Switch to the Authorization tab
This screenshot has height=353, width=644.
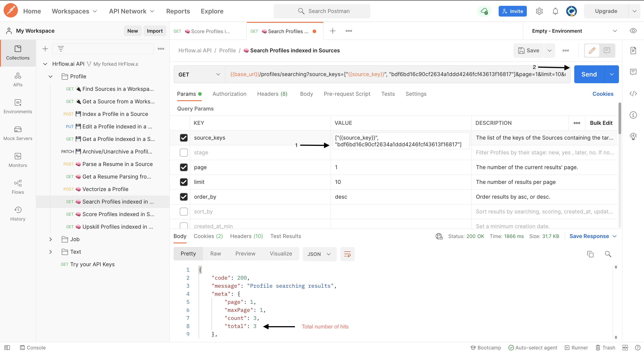[x=229, y=94]
